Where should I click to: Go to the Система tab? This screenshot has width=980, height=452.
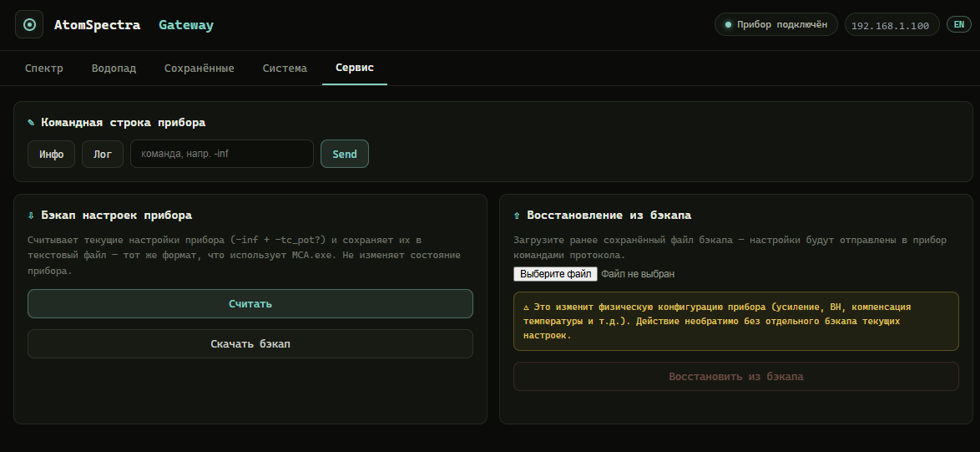[x=285, y=68]
